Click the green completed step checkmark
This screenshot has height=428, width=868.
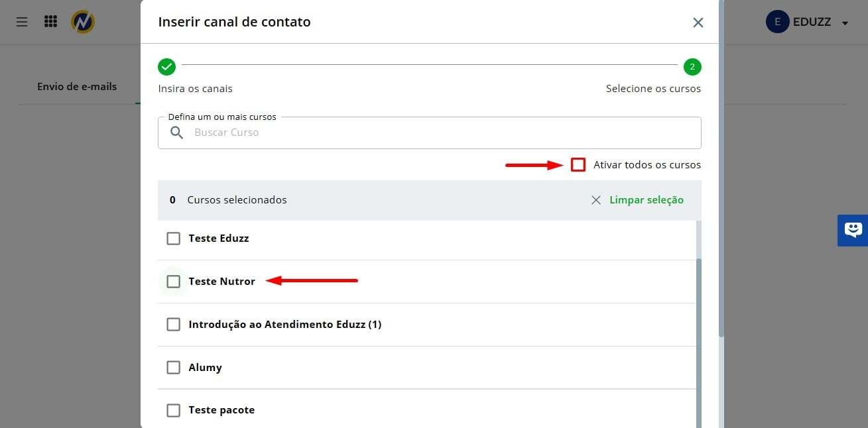click(x=166, y=67)
